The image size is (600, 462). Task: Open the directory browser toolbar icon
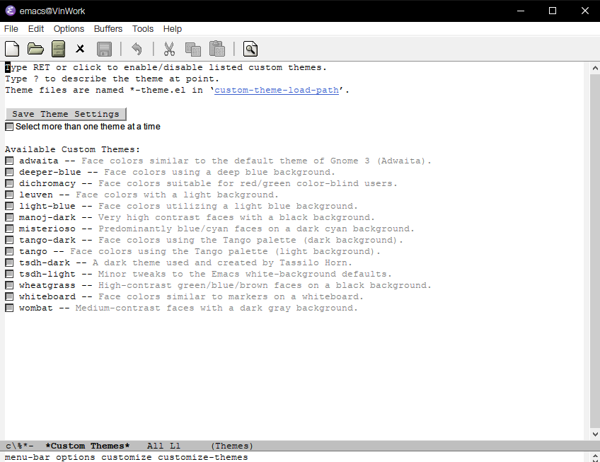pos(58,49)
